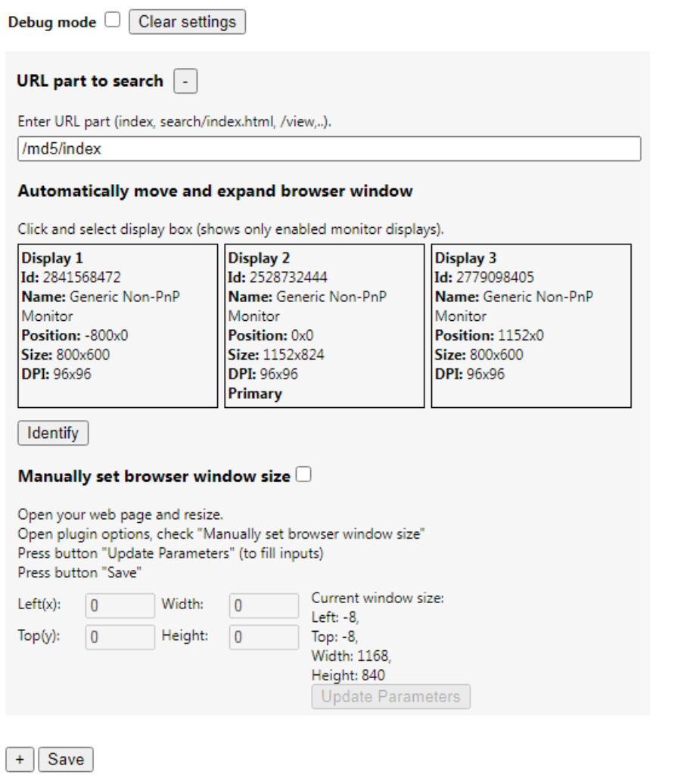This screenshot has height=784, width=687.
Task: Collapse URL part section with minus button
Action: tap(185, 81)
